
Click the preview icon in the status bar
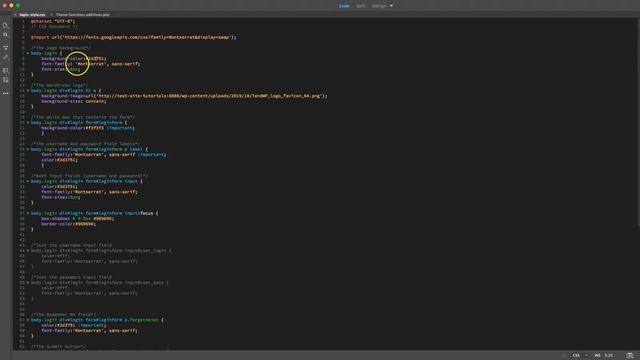pyautogui.click(x=630, y=356)
